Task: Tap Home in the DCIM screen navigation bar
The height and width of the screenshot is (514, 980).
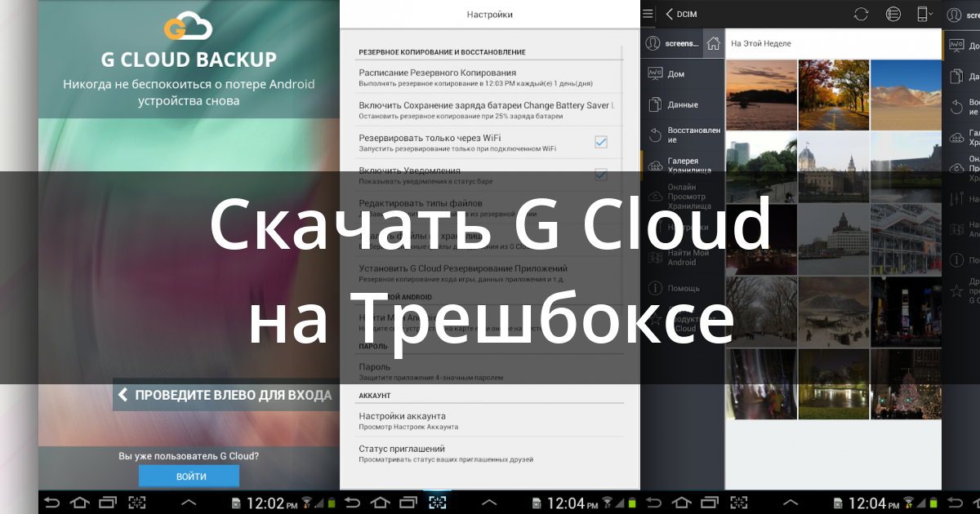Action: click(x=681, y=503)
